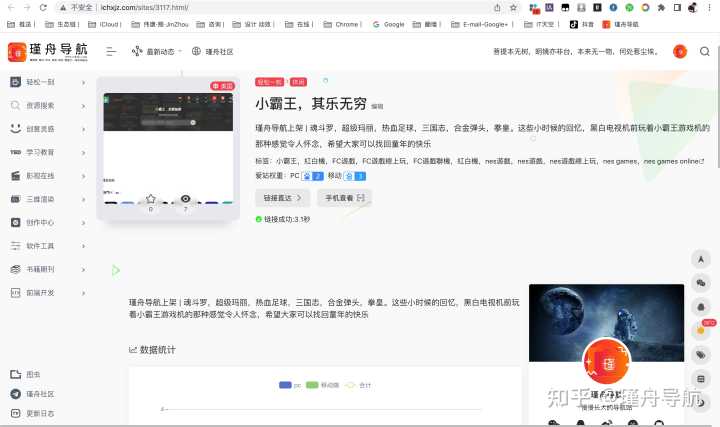Click the 瑾舟社区 telegram icon in sidebar
720x427 pixels.
tap(16, 394)
